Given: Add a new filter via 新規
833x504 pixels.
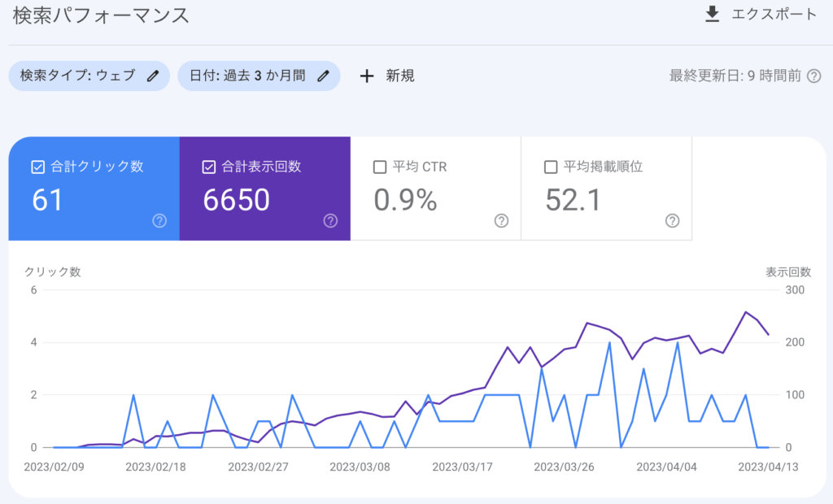Looking at the screenshot, I should tap(399, 76).
